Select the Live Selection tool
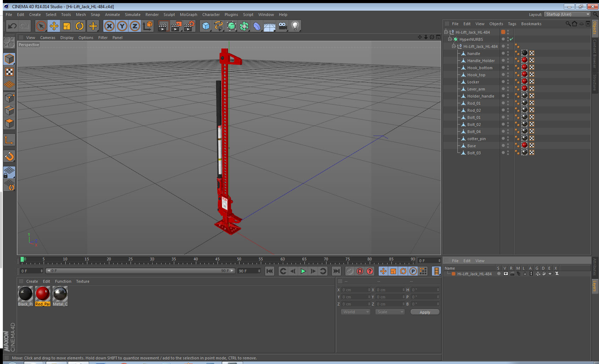The image size is (599, 364). click(x=41, y=26)
